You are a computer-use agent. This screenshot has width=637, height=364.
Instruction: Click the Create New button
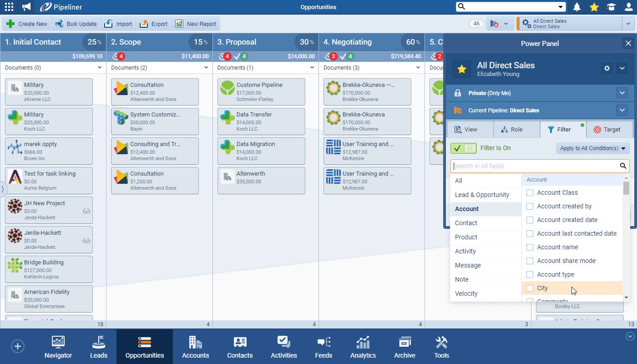click(27, 24)
